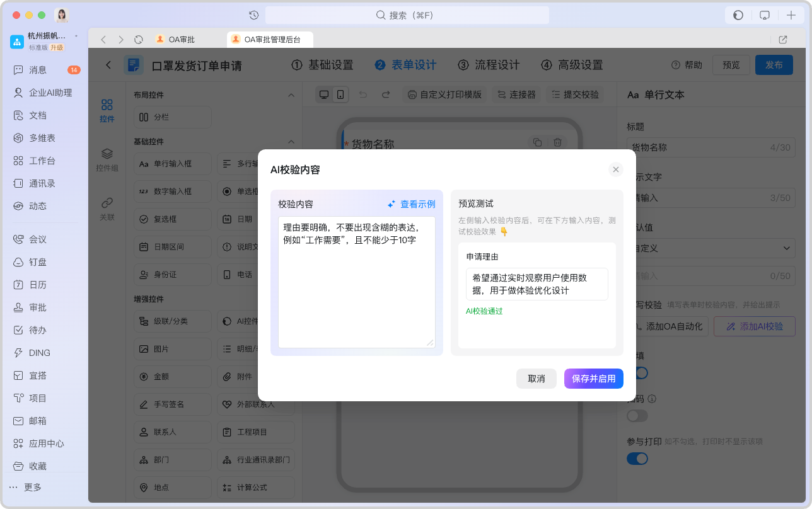Open 钉盘 in the sidebar
Viewport: 812px width, 509px height.
coord(44,262)
